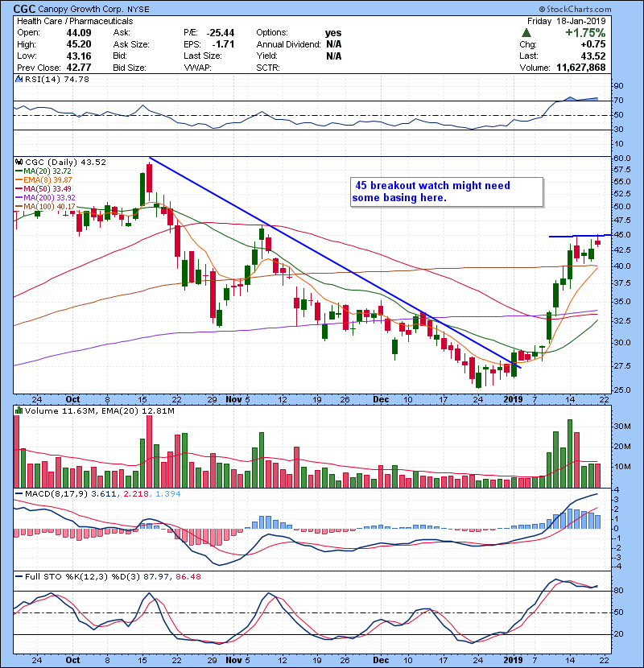The image size is (644, 668).
Task: Click the CGC (Daily) candlestick legend icon
Action: [x=19, y=162]
